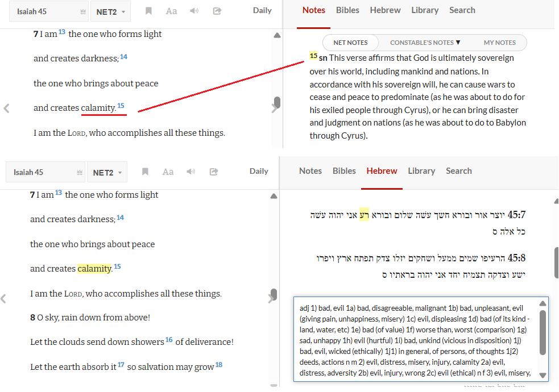559x392 pixels.
Task: Click the Daily link in the upper toolbar
Action: coord(262,11)
